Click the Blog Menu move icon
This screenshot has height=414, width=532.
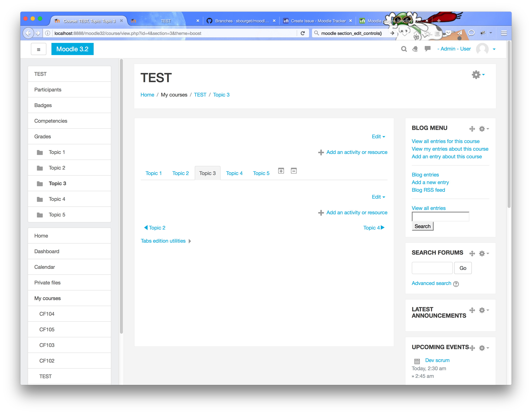coord(472,129)
